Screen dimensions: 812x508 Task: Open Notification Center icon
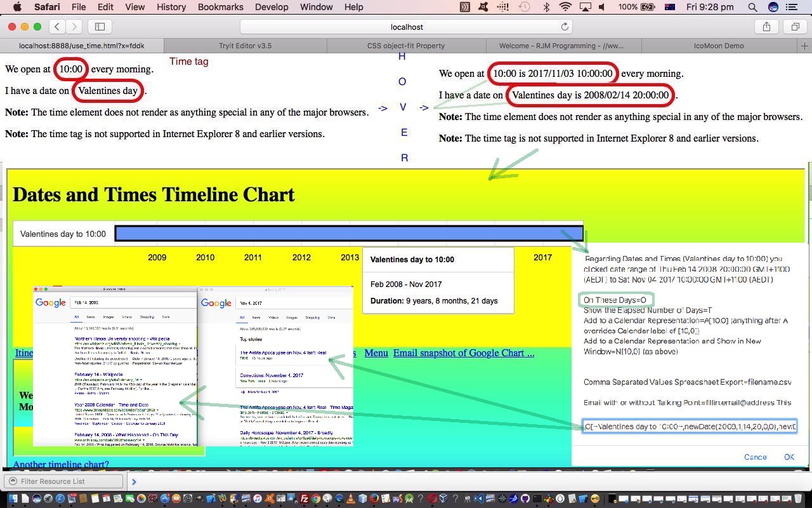coord(792,7)
